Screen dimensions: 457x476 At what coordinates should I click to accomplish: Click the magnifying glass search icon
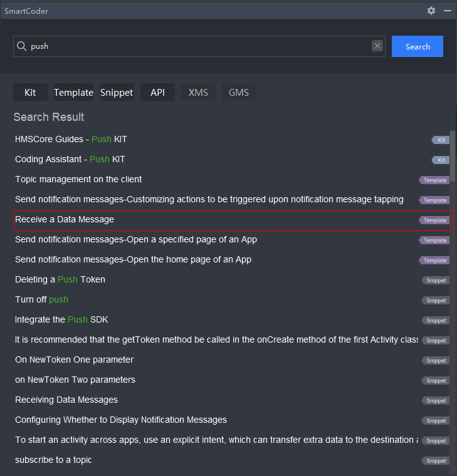22,46
